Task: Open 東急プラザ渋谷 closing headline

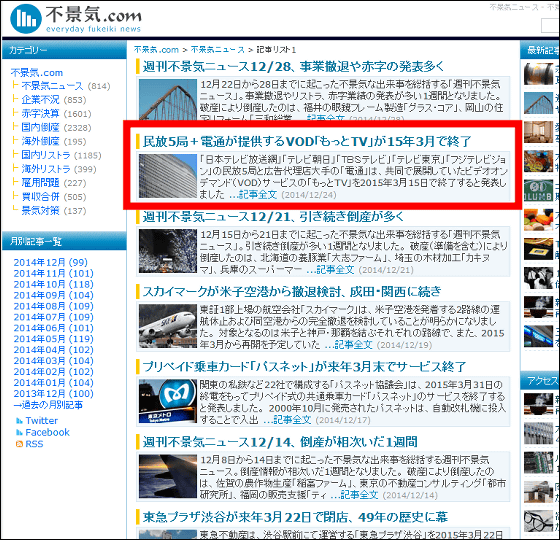Action: pyautogui.click(x=295, y=517)
